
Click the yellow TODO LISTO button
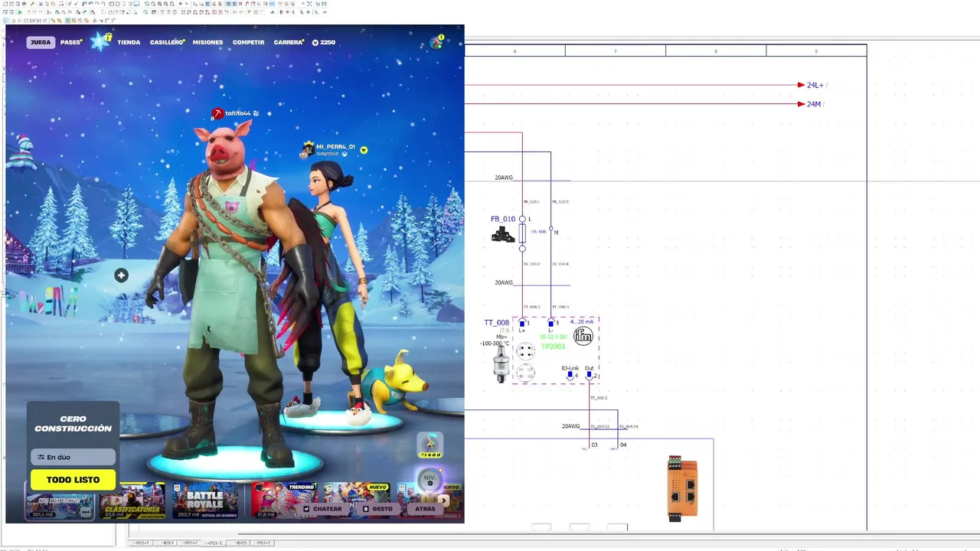73,480
